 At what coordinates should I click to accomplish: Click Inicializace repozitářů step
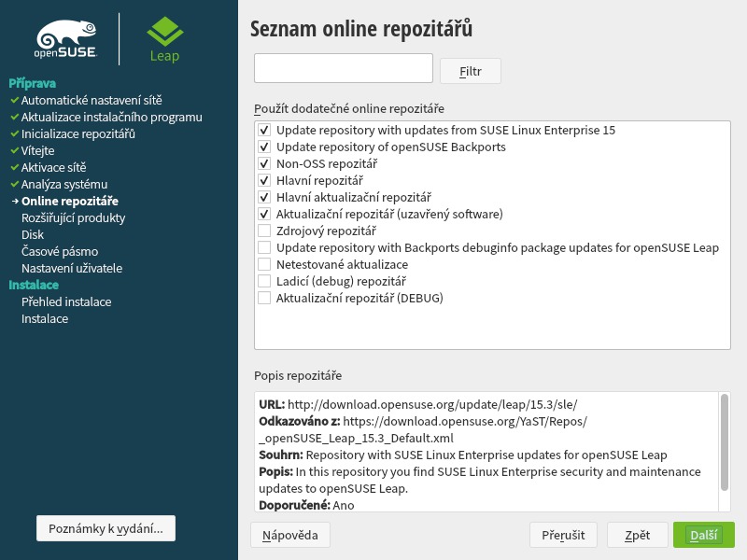[x=78, y=133]
